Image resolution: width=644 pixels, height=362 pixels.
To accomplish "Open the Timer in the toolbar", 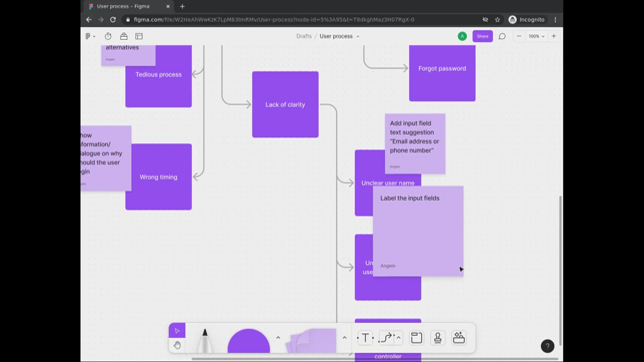I will (108, 36).
